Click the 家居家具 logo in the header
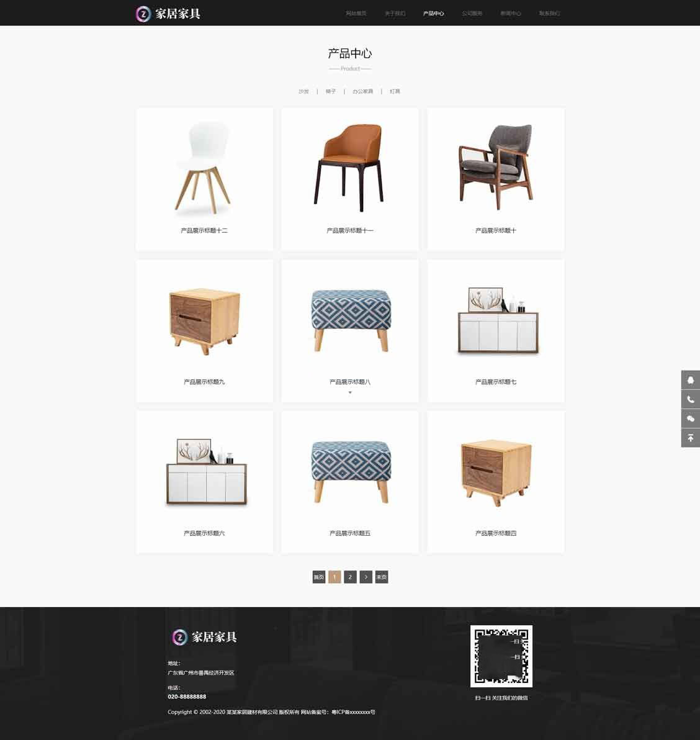 pos(168,14)
